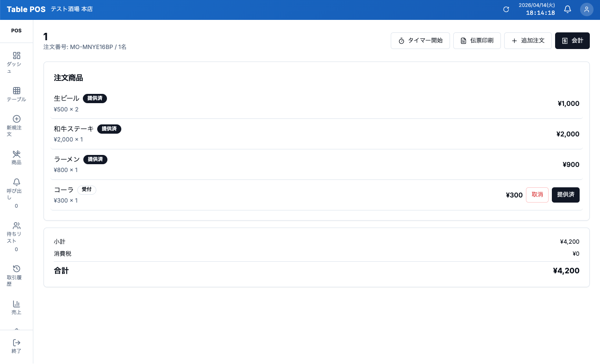Viewport: 600px width, 364px height.
Task: Click the 合計 total label
Action: coord(61,271)
